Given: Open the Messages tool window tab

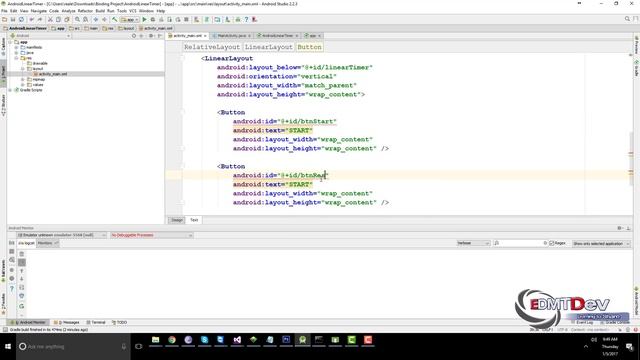Looking at the screenshot, I should pos(67,322).
